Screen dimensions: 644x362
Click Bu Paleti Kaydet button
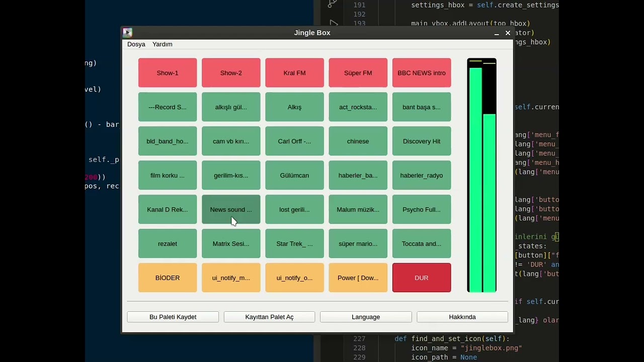(173, 317)
